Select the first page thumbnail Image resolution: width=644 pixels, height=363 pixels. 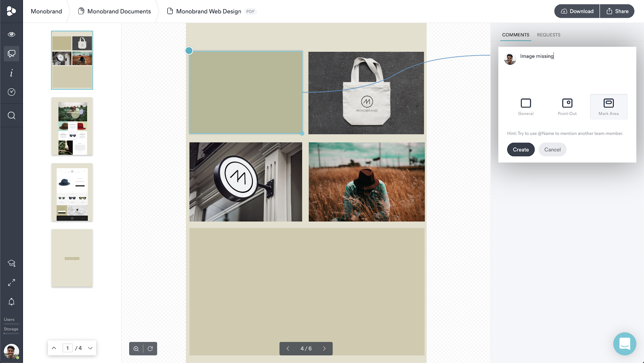click(x=72, y=60)
